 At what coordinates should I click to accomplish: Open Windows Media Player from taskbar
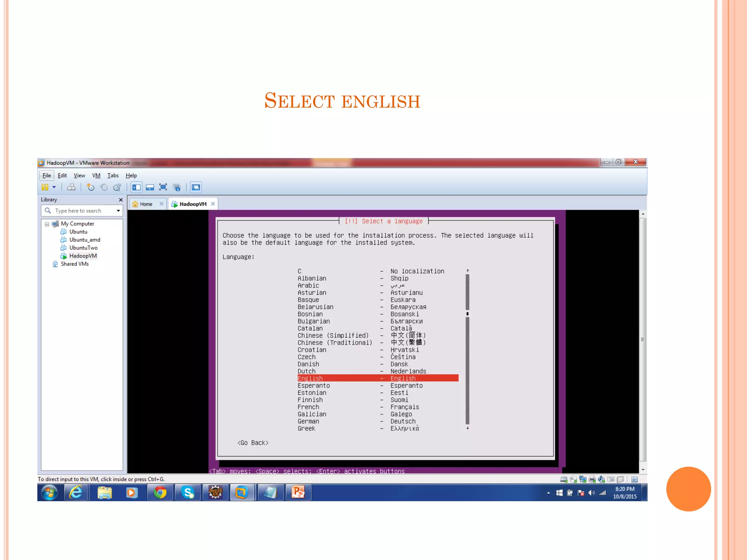132,493
